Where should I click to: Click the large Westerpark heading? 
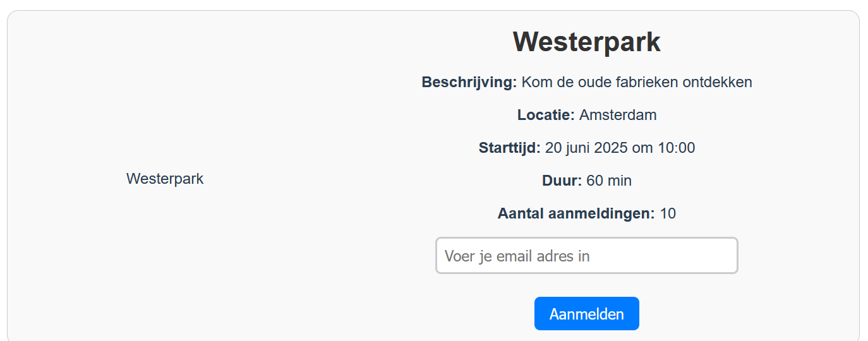click(586, 42)
